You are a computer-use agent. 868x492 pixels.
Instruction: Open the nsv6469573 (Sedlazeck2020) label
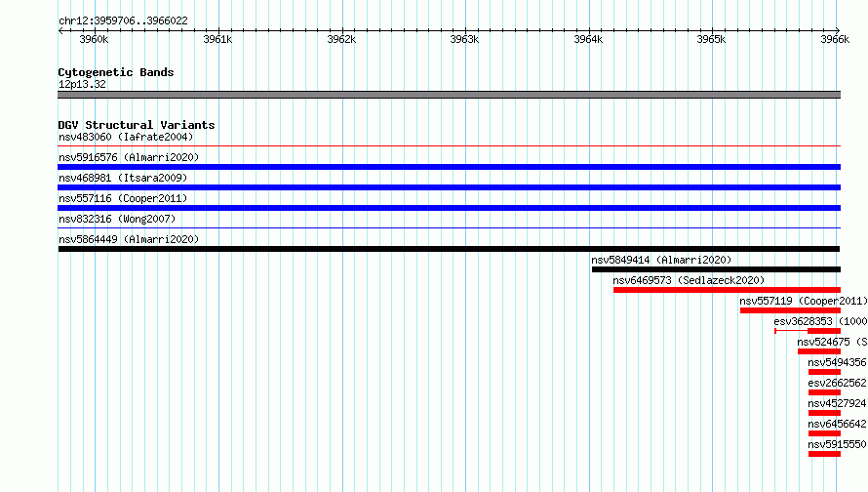pyautogui.click(x=689, y=280)
